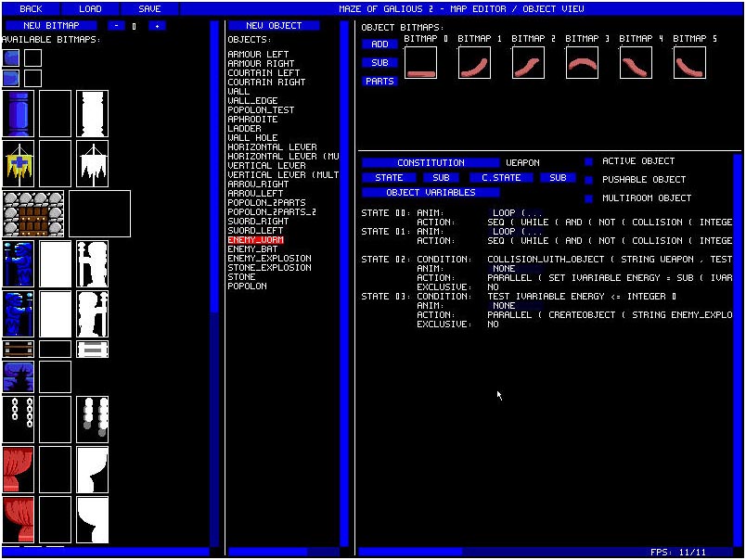
Task: Toggle ACTIVE OBJECT checkbox
Action: coord(588,161)
